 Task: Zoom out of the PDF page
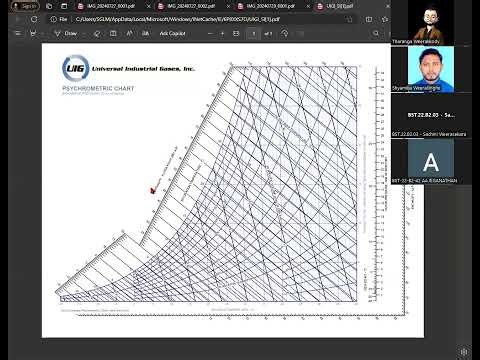210,34
